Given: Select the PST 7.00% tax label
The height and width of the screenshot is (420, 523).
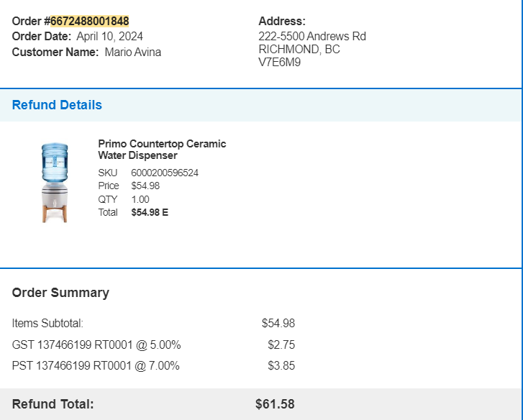Looking at the screenshot, I should [x=96, y=366].
